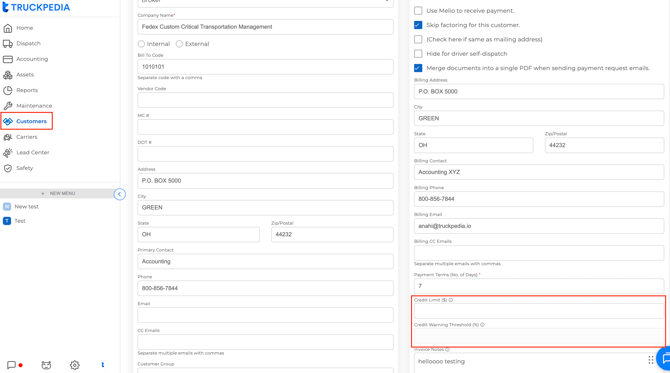Click the Assets cubes icon
Viewport: 670px width, 373px height.
pos(8,75)
